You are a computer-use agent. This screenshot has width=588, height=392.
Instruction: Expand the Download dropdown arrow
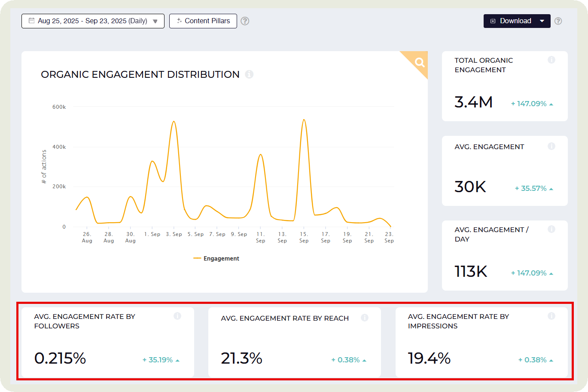coord(542,21)
